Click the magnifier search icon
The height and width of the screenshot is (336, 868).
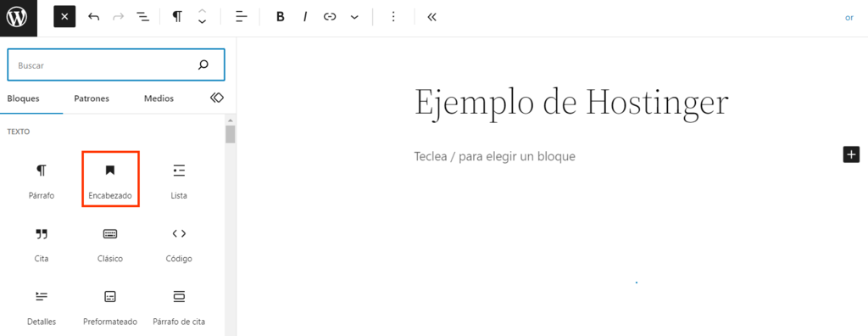click(203, 64)
